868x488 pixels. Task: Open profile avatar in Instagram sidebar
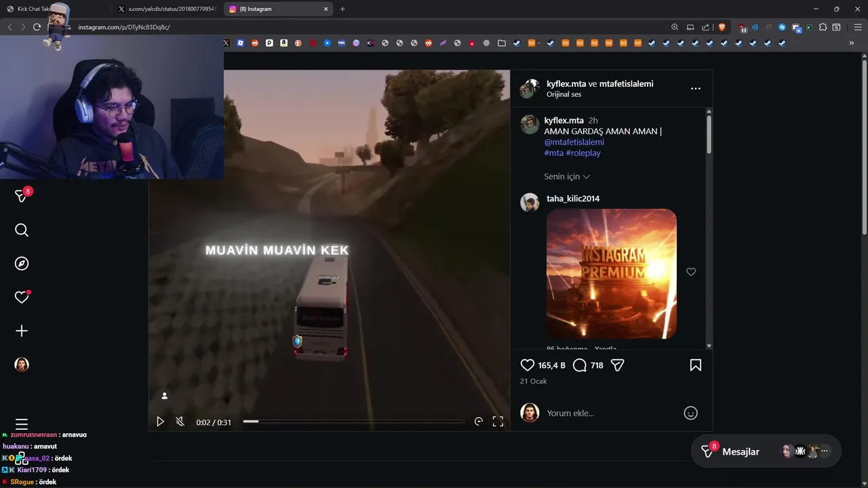point(22,364)
